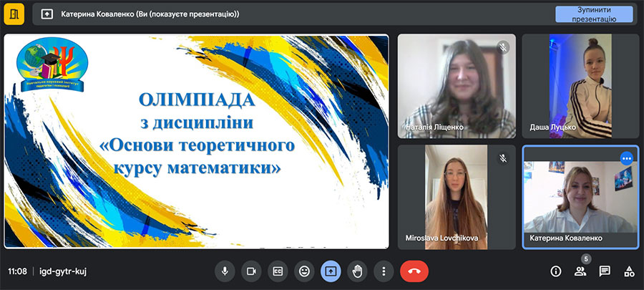Select Даша Луцько video tile
This screenshot has height=290, width=644.
580,86
